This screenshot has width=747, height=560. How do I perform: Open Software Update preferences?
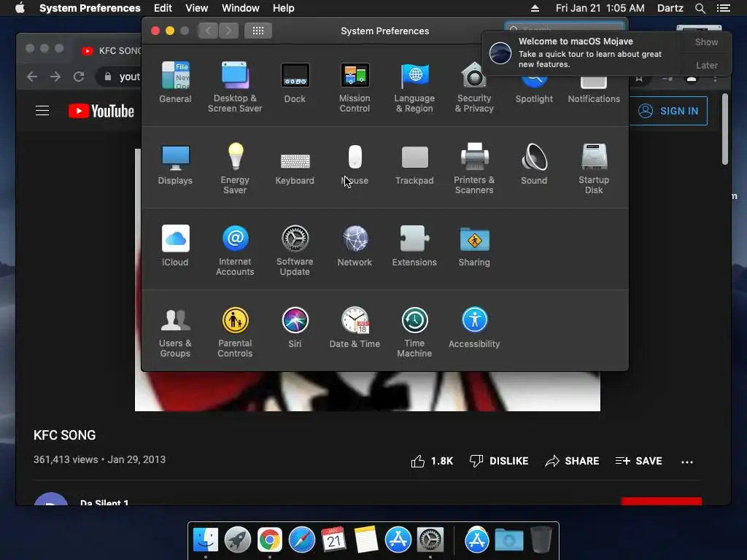(x=295, y=249)
